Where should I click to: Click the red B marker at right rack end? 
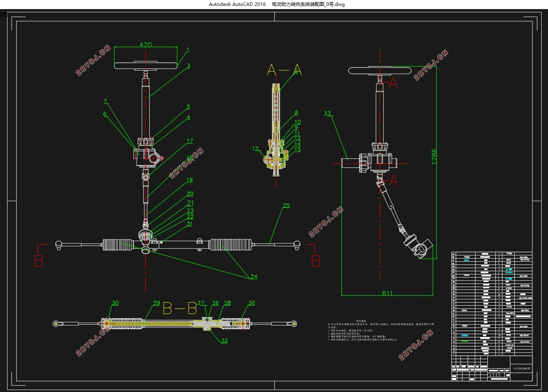point(316,261)
